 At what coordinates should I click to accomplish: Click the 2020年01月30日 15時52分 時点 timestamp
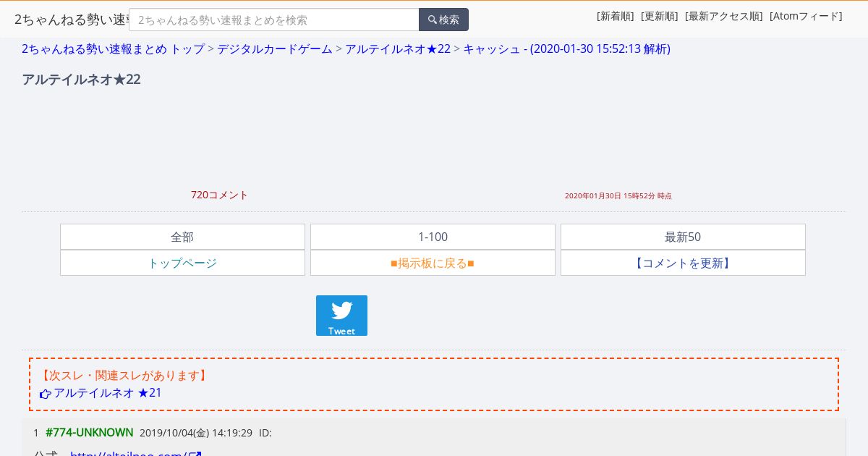point(618,196)
